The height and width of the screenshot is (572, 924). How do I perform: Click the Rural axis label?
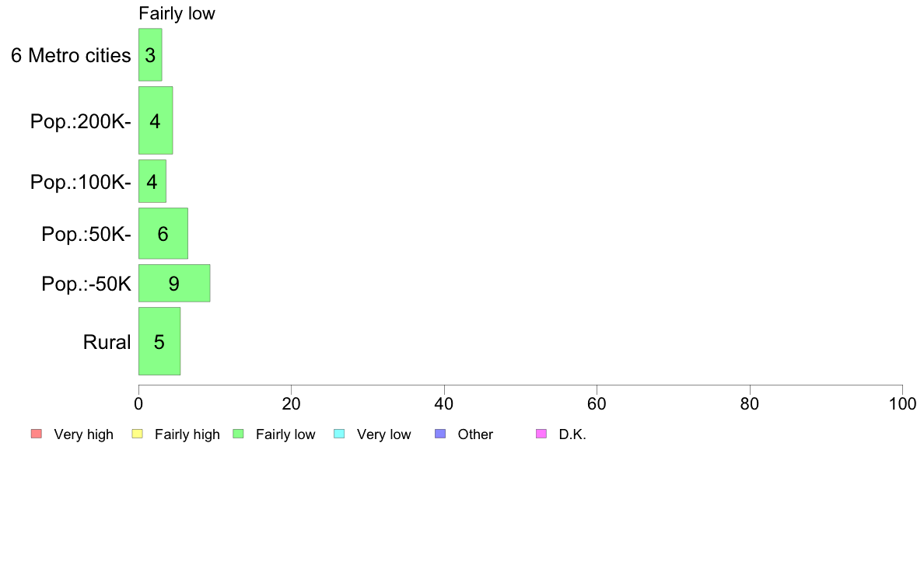(107, 341)
